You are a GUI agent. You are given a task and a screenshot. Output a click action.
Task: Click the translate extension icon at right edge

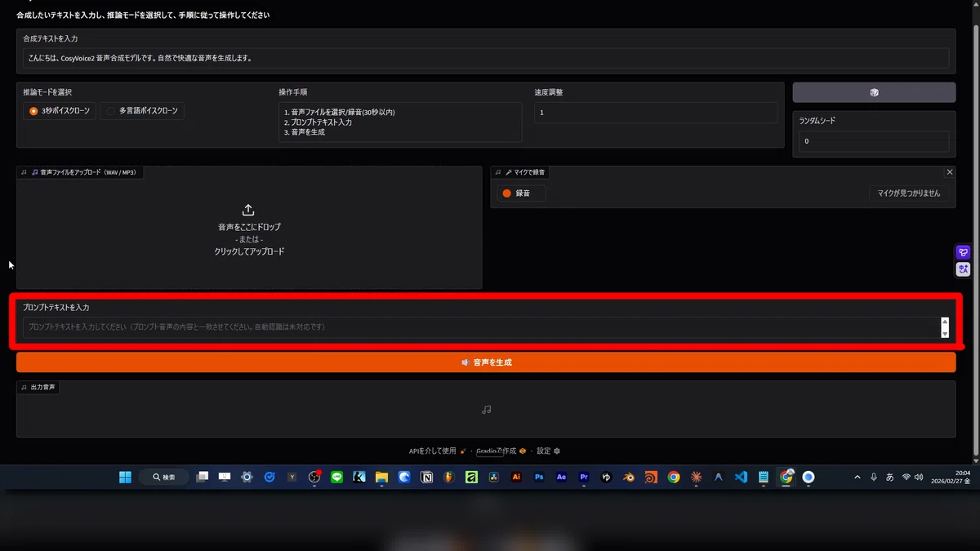point(964,269)
